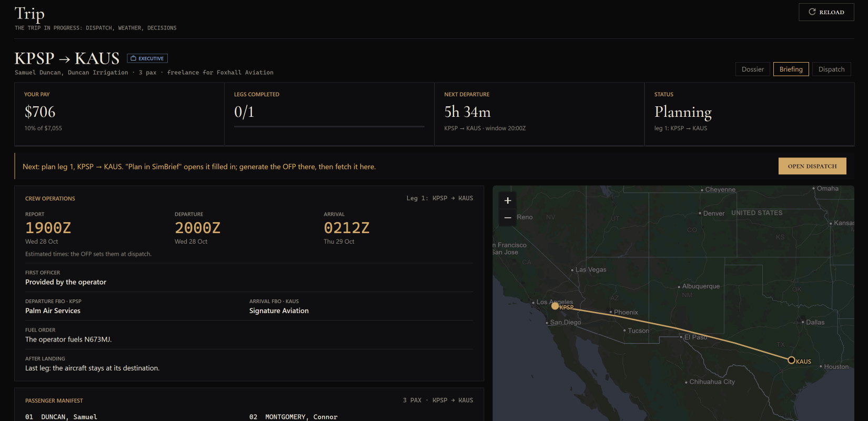Click Signature Aviation arrival FBO
Screen dimensions: 868x421
279,311
